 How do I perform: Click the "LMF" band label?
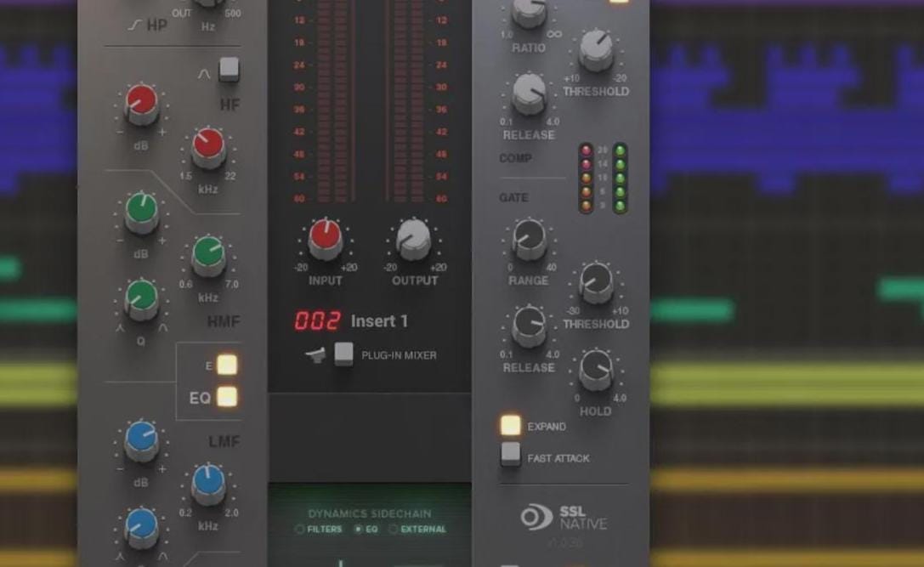pyautogui.click(x=224, y=441)
